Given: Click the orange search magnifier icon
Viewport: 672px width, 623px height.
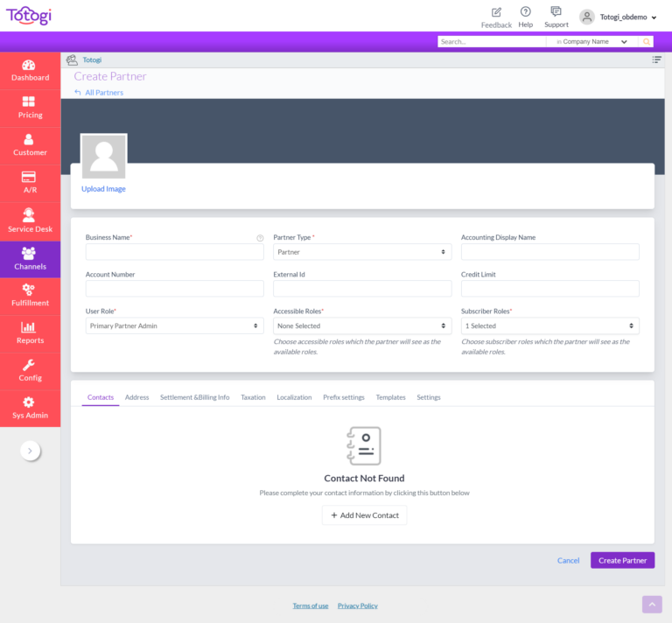Looking at the screenshot, I should tap(647, 41).
